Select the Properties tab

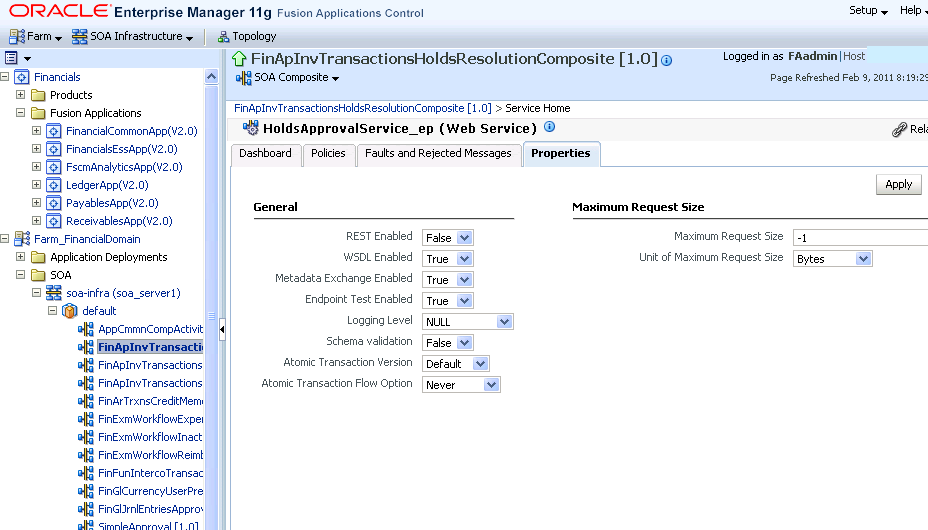[561, 154]
